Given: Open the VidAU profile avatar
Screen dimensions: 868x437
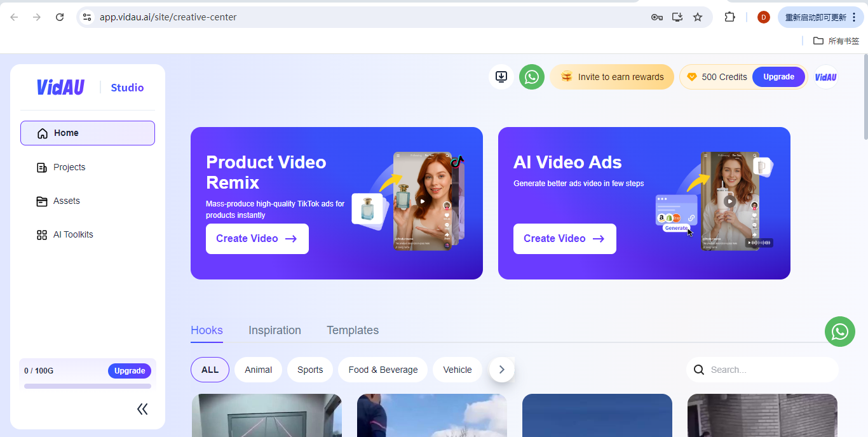Looking at the screenshot, I should [x=825, y=77].
